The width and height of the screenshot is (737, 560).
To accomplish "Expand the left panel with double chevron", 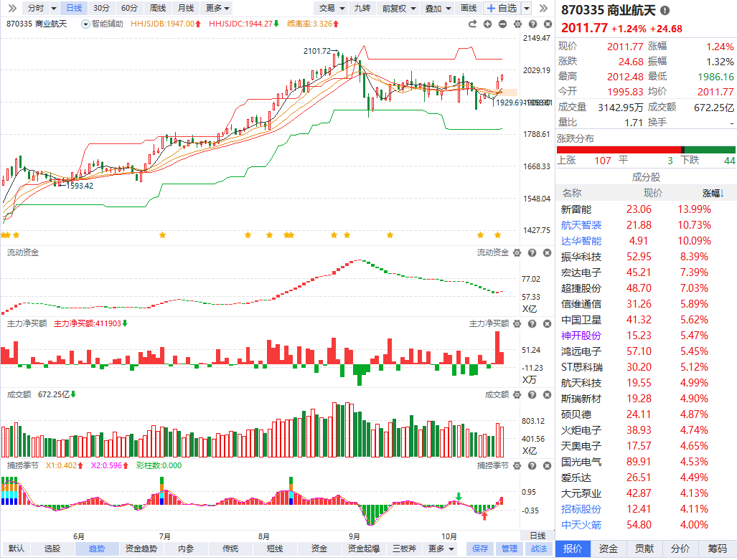I will [11, 8].
